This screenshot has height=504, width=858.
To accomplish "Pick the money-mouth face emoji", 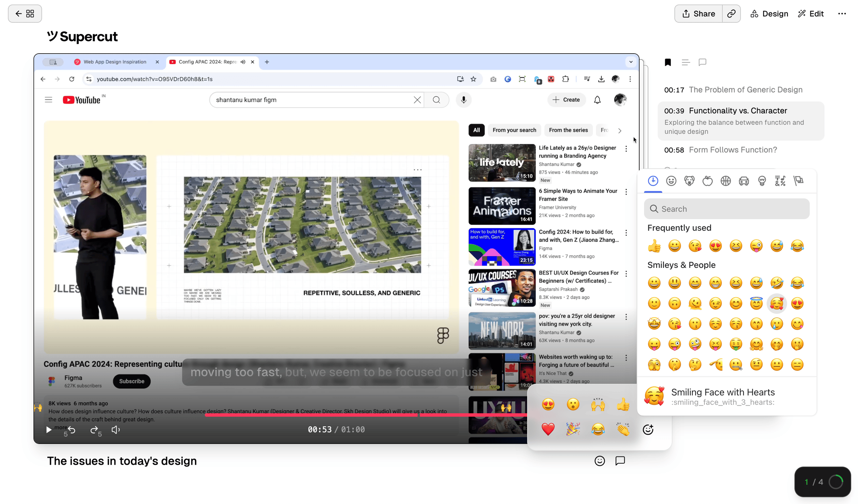I will click(736, 344).
